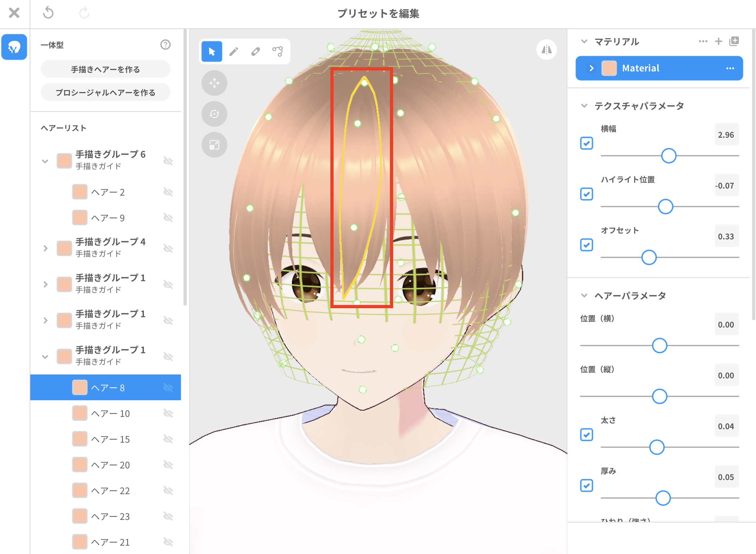Toggle visibility of ヘアー 21
The image size is (756, 554).
(x=168, y=542)
